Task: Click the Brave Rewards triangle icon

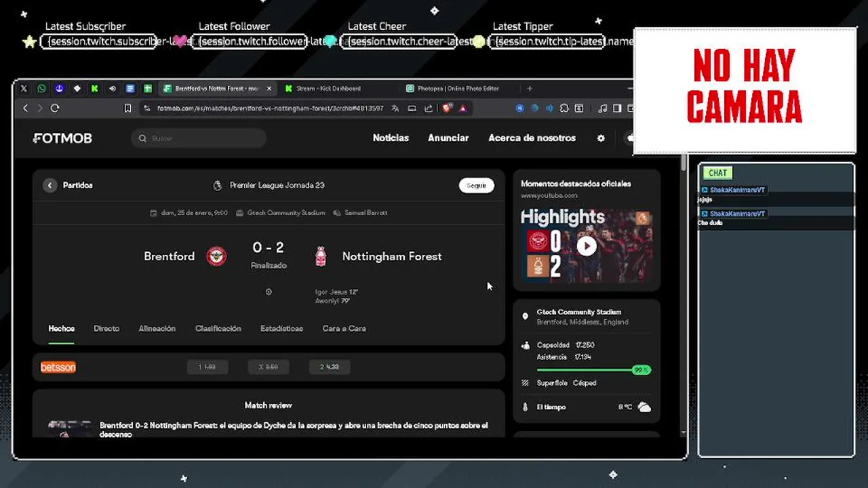Action: point(463,108)
